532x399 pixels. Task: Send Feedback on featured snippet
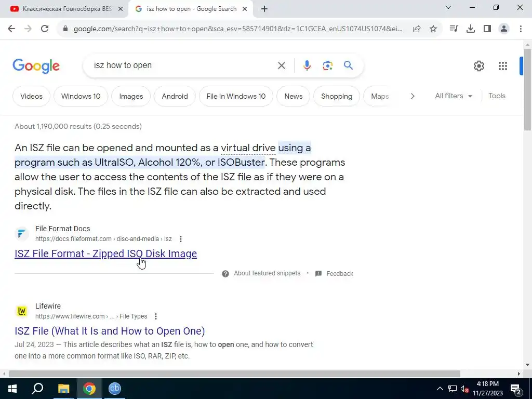[x=340, y=274]
